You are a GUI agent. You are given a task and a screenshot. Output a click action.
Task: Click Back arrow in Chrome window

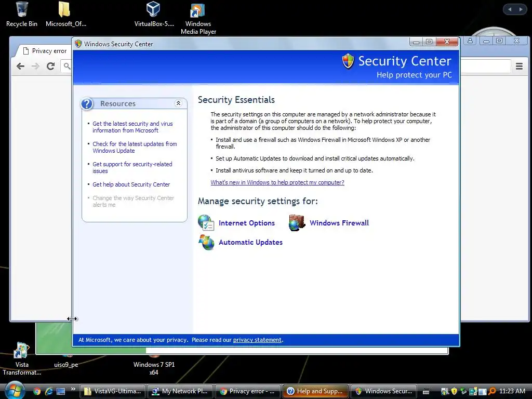(x=20, y=66)
